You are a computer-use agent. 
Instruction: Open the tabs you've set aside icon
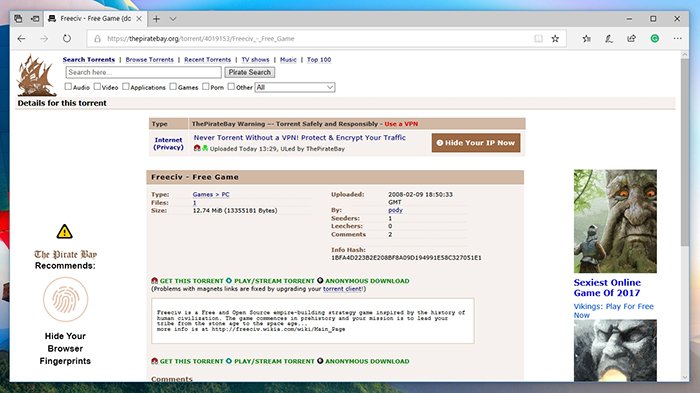tap(18, 19)
